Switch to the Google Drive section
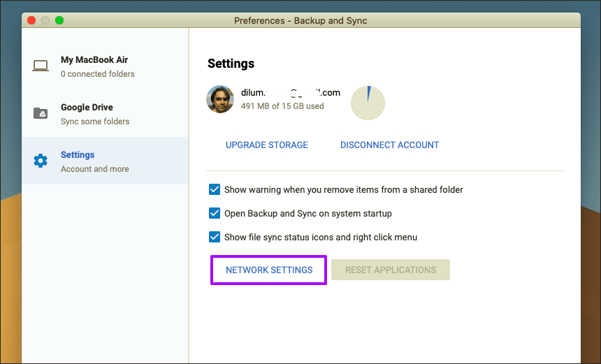The width and height of the screenshot is (601, 364). (x=105, y=113)
